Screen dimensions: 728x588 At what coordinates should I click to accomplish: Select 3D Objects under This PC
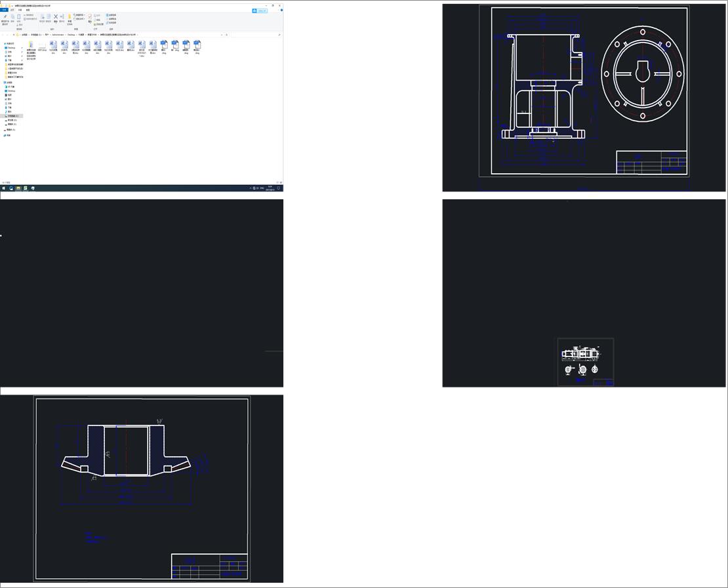coord(10,87)
